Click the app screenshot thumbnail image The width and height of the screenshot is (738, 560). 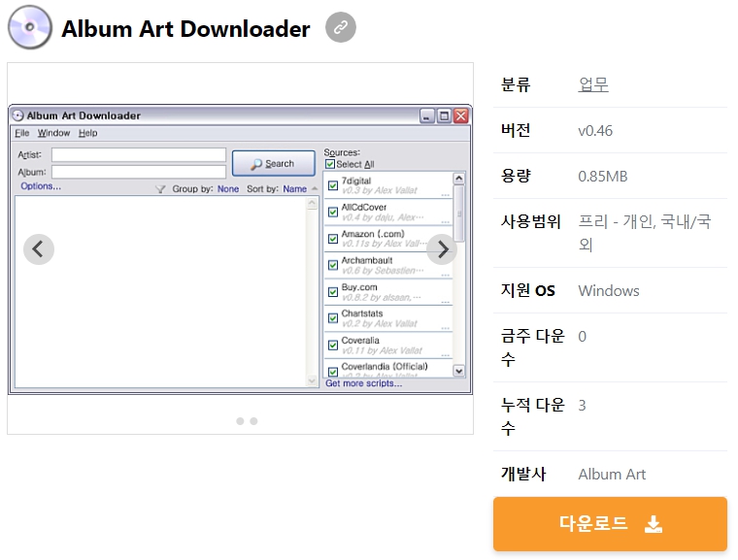tap(240, 249)
